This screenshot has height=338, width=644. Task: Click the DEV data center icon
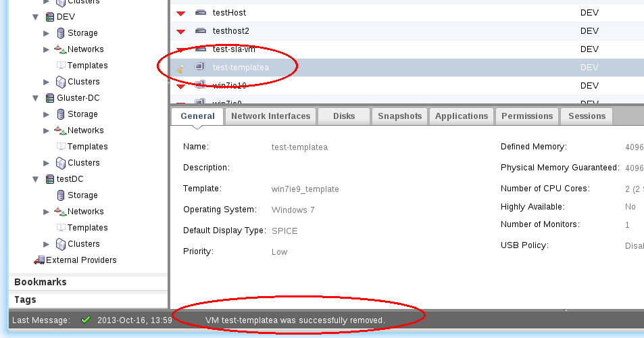[50, 17]
